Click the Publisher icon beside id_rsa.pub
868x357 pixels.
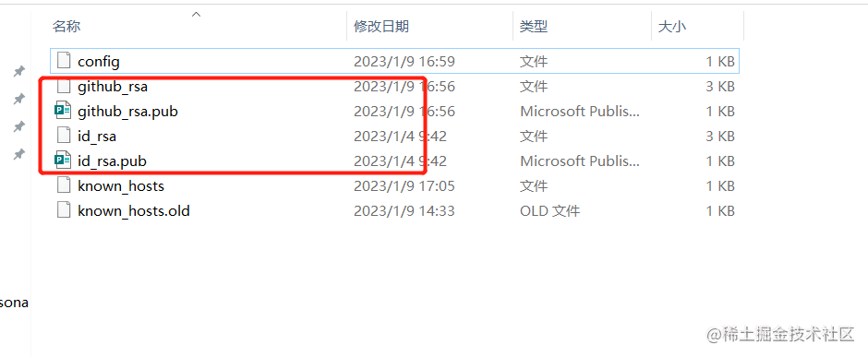click(x=63, y=161)
